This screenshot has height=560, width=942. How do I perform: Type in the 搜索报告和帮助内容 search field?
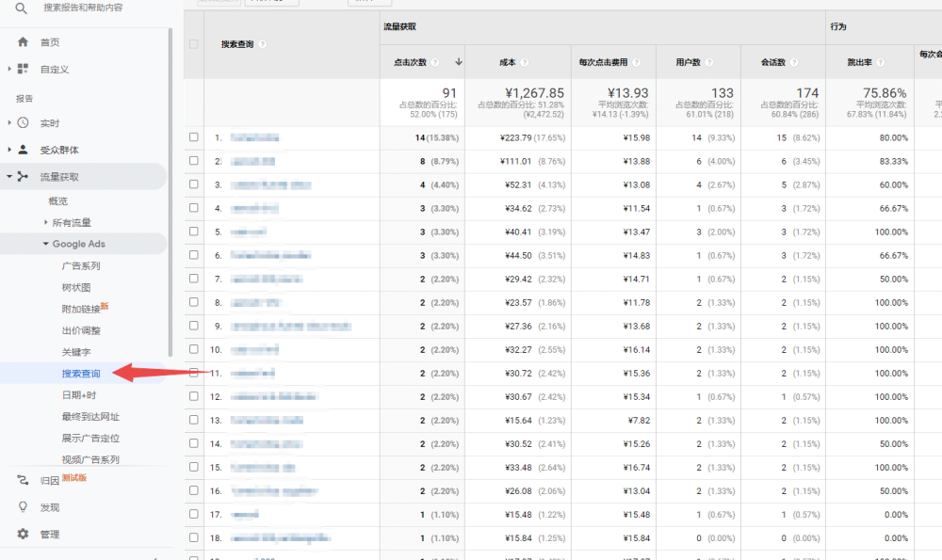tap(94, 8)
